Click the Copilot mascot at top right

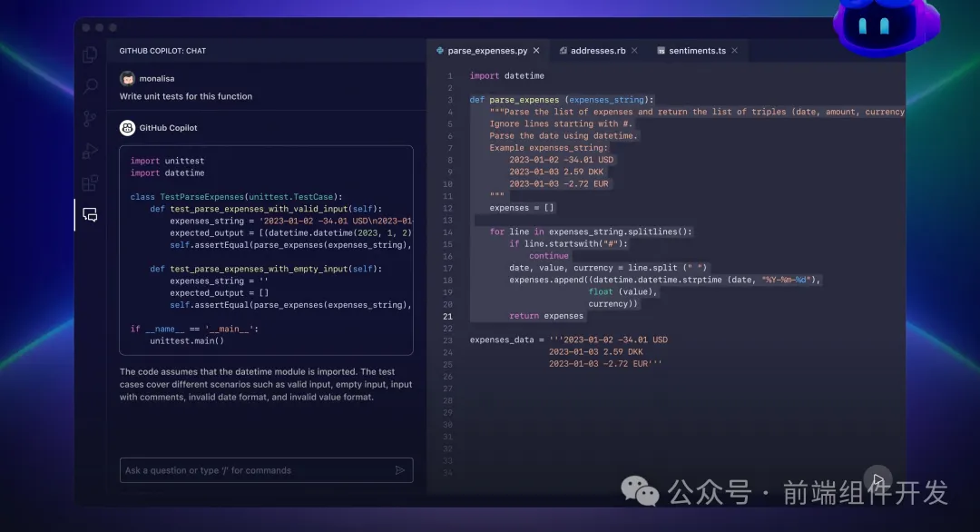(x=886, y=26)
